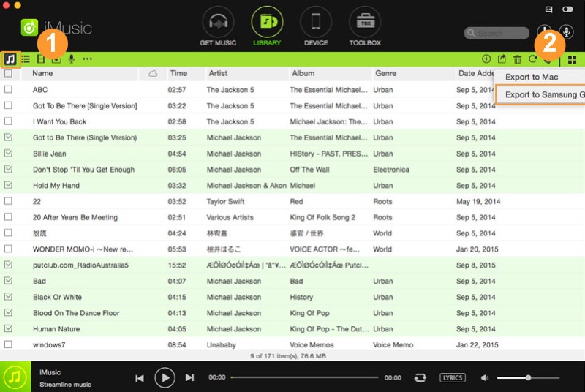Click the Voice Memos album cell
The width and height of the screenshot is (585, 392).
312,345
